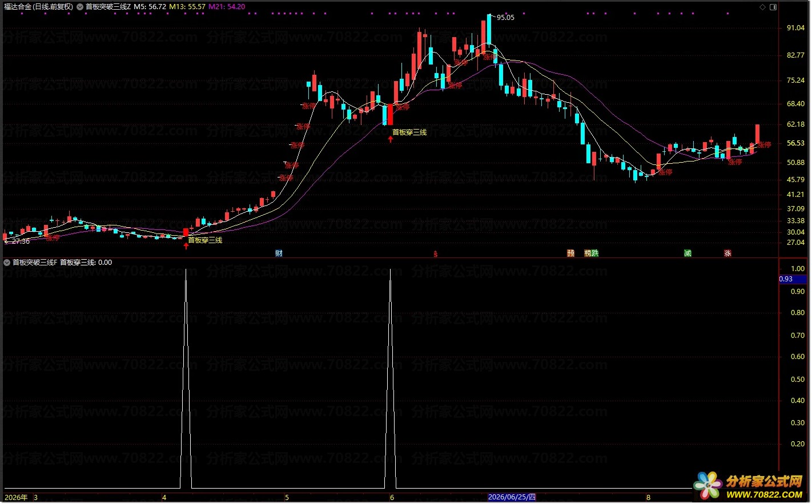
Task: Open the 跌 event marker
Action: (595, 253)
